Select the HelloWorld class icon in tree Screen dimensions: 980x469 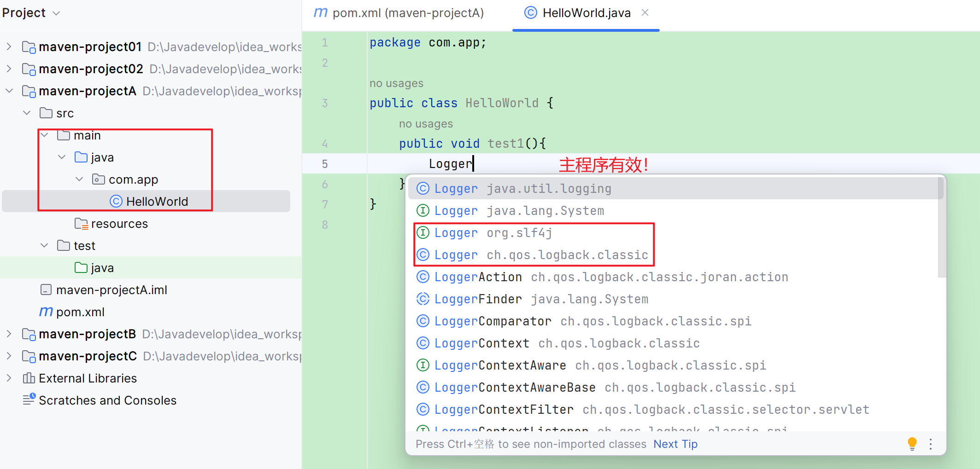pyautogui.click(x=116, y=201)
